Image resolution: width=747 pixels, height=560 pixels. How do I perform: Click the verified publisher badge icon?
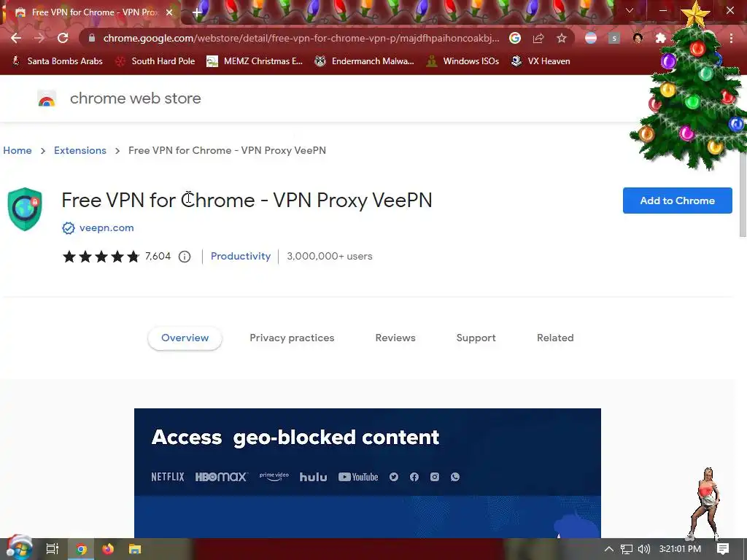(68, 228)
